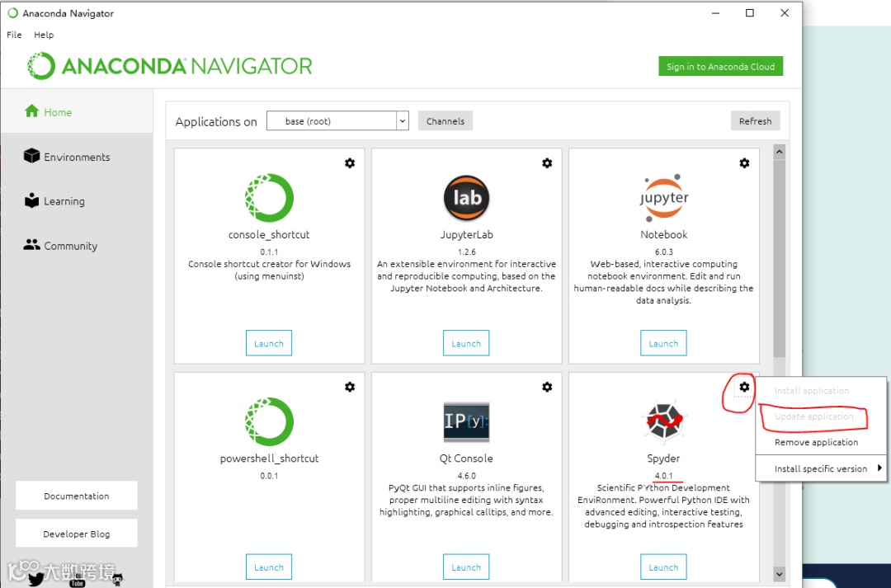Choose Install specific version menu entry
Viewport: 891px width, 588px height.
[821, 468]
